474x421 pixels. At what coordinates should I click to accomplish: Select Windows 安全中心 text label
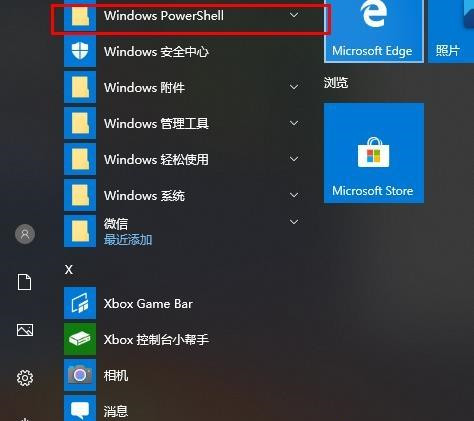(x=156, y=52)
